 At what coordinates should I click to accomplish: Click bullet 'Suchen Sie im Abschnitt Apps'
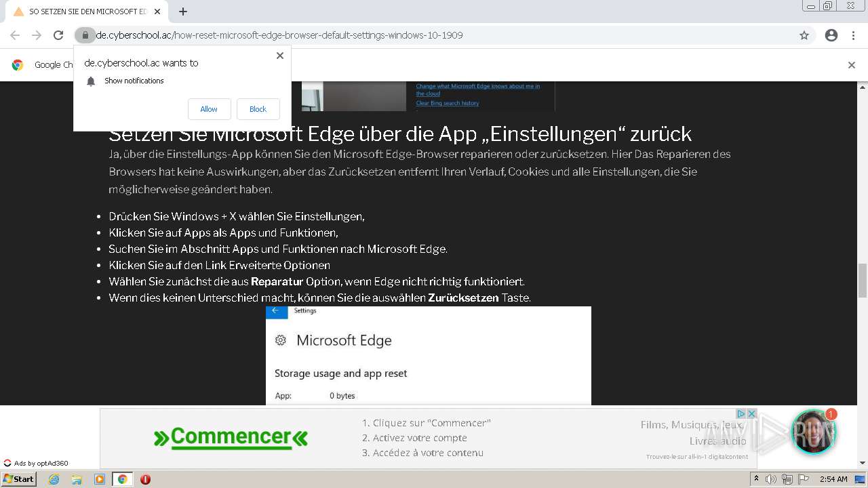coord(278,249)
